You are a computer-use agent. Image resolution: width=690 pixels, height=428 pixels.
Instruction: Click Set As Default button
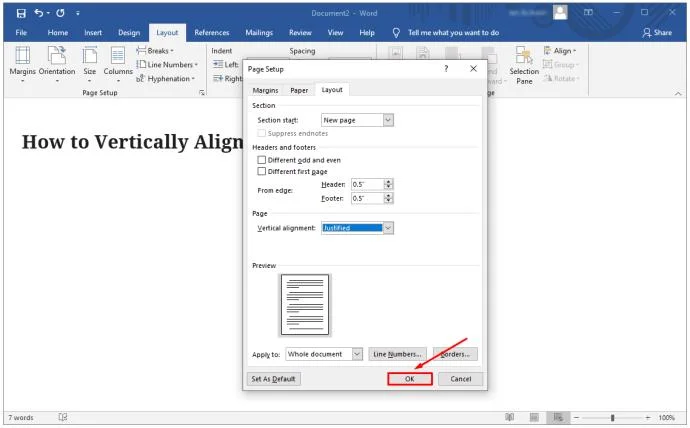tap(273, 379)
